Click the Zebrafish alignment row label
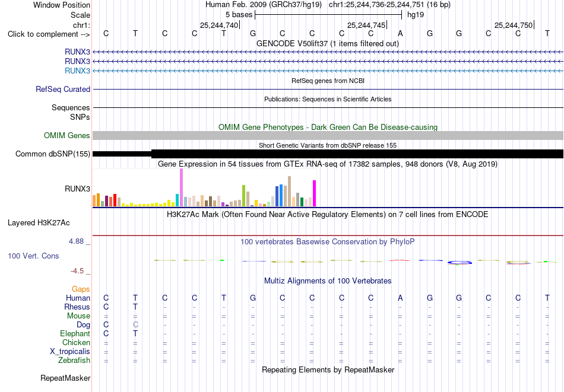564x392 pixels. (74, 361)
